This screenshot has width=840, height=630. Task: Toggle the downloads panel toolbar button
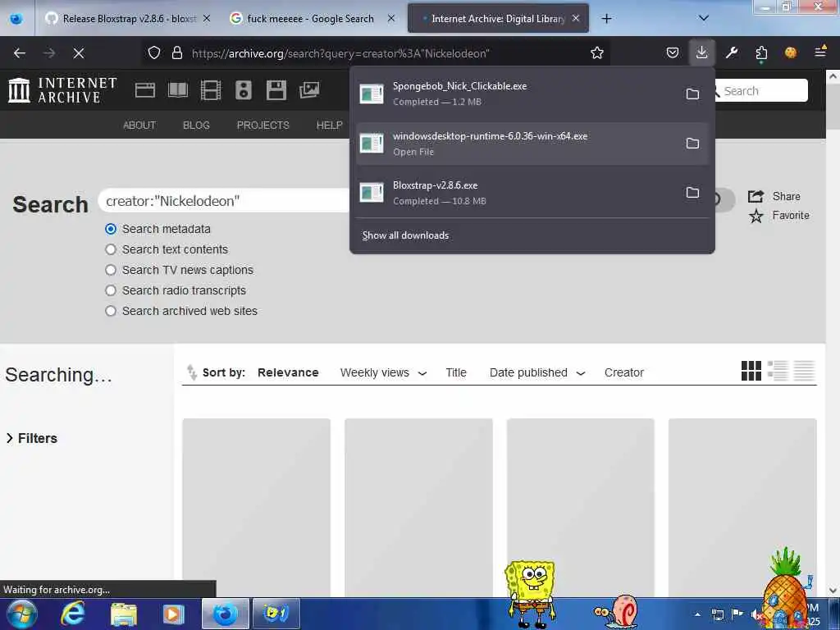(701, 52)
